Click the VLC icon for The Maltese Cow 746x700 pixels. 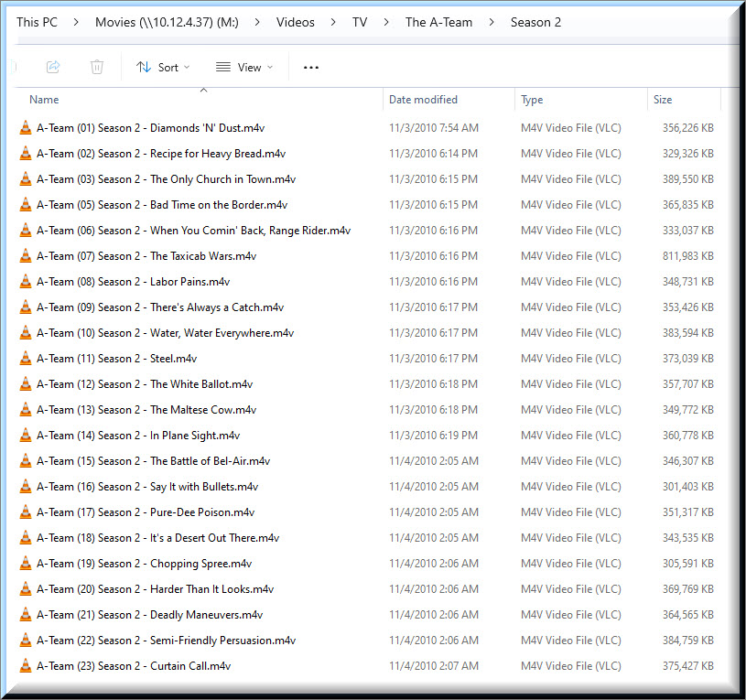click(x=26, y=410)
